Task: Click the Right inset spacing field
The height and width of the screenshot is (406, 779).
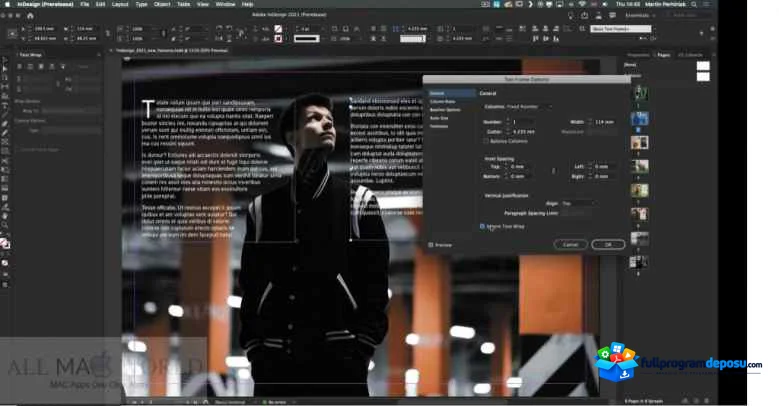Action: click(x=605, y=176)
